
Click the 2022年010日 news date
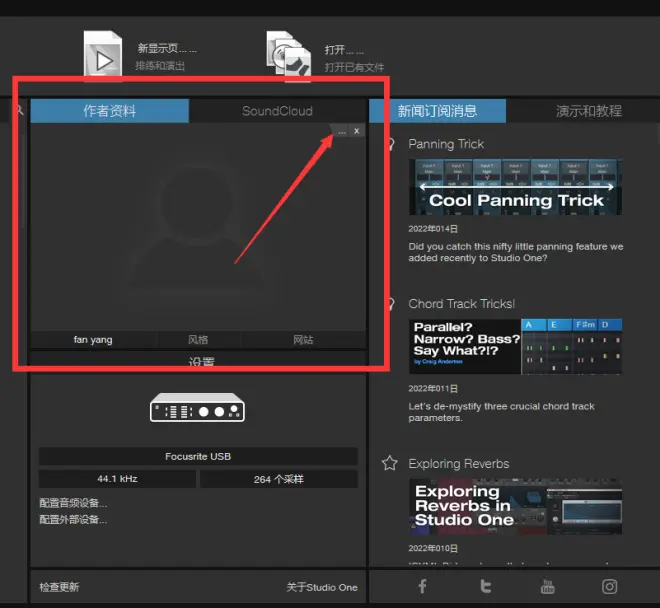click(433, 548)
